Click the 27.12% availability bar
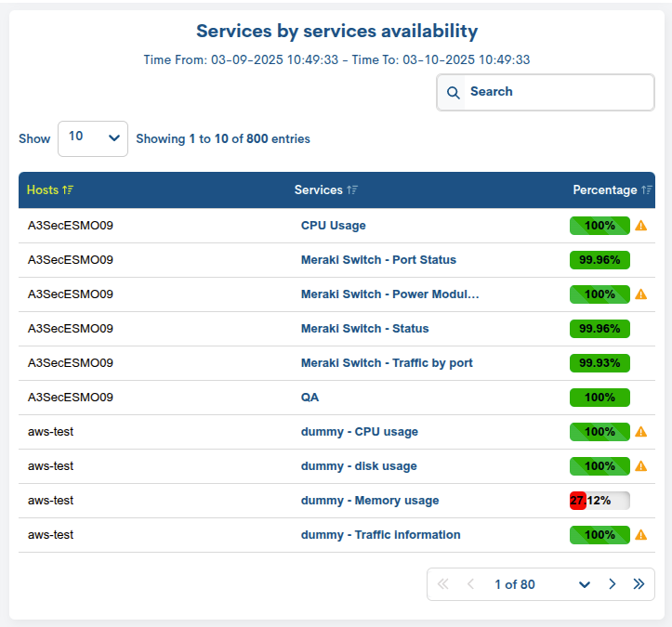 (600, 501)
